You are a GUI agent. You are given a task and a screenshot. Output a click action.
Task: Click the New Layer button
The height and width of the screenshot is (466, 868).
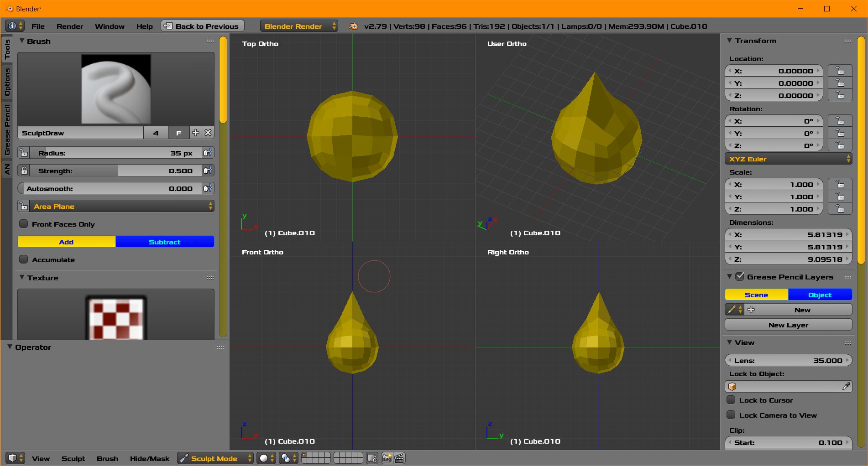coord(788,325)
